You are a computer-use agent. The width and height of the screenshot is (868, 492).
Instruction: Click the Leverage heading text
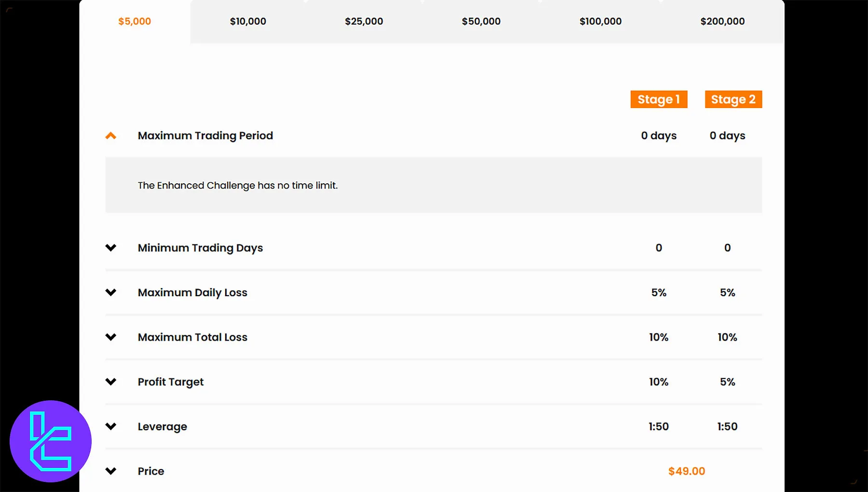coord(163,427)
